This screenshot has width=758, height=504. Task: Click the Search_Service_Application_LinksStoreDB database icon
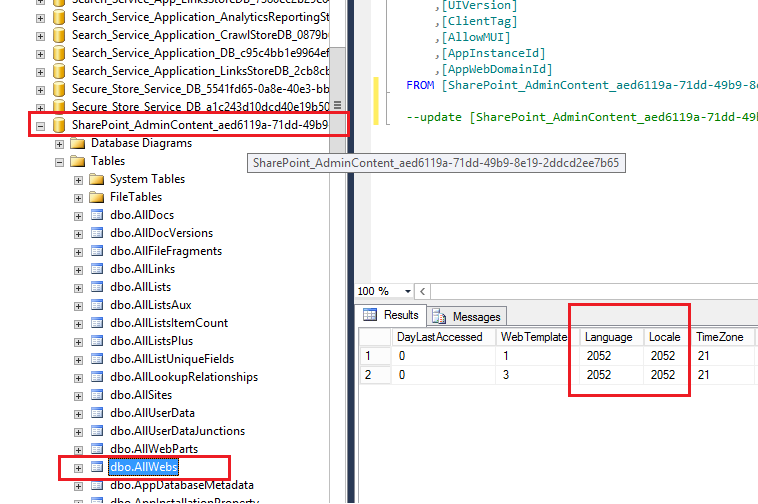[59, 71]
